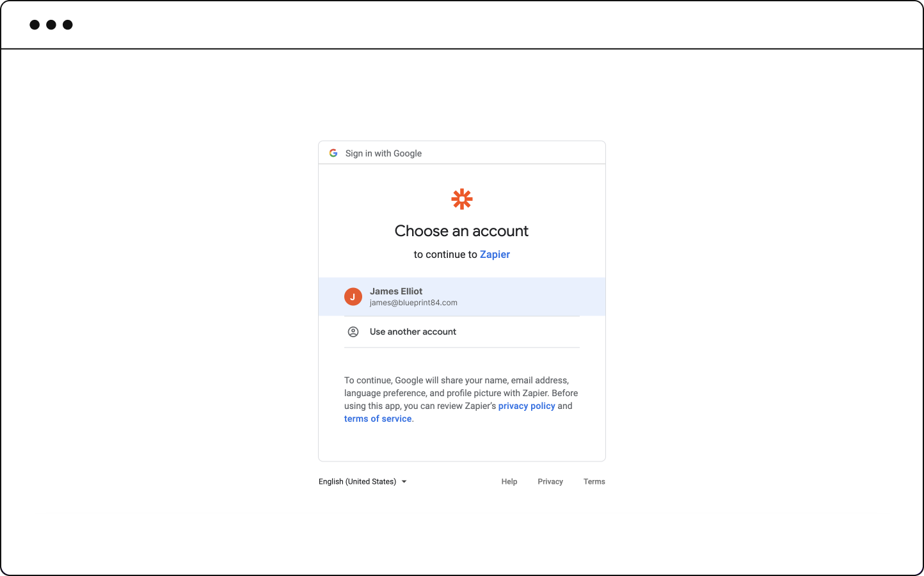Click the Choose an account heading

461,231
